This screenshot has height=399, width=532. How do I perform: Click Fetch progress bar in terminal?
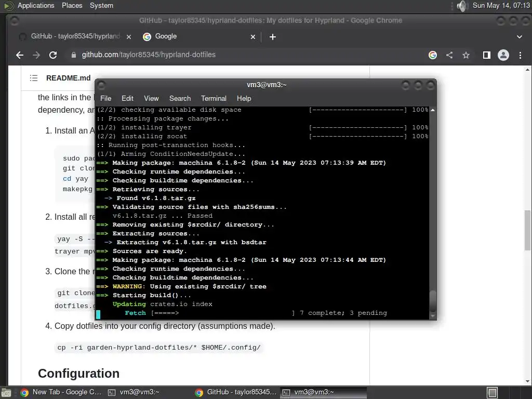(223, 313)
